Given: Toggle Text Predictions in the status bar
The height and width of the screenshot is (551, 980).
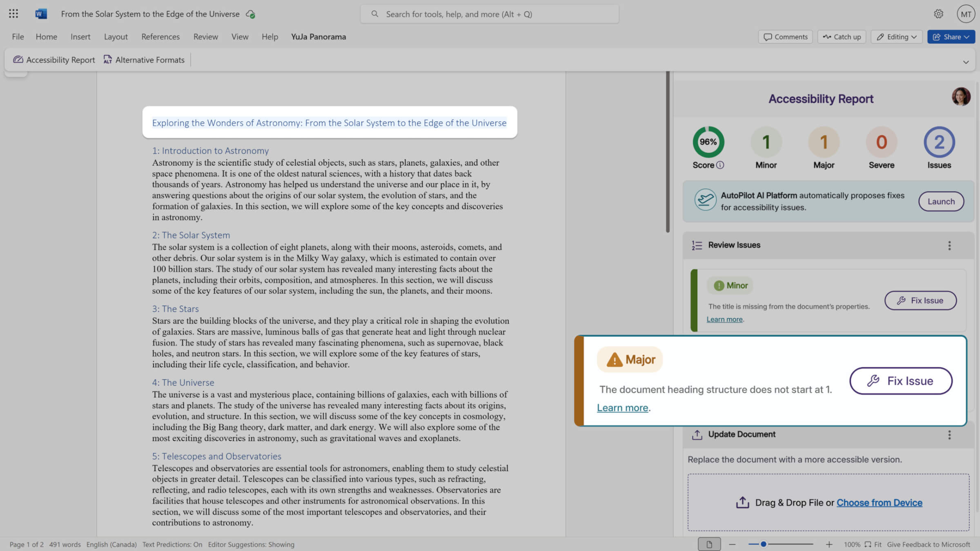Looking at the screenshot, I should [x=171, y=544].
